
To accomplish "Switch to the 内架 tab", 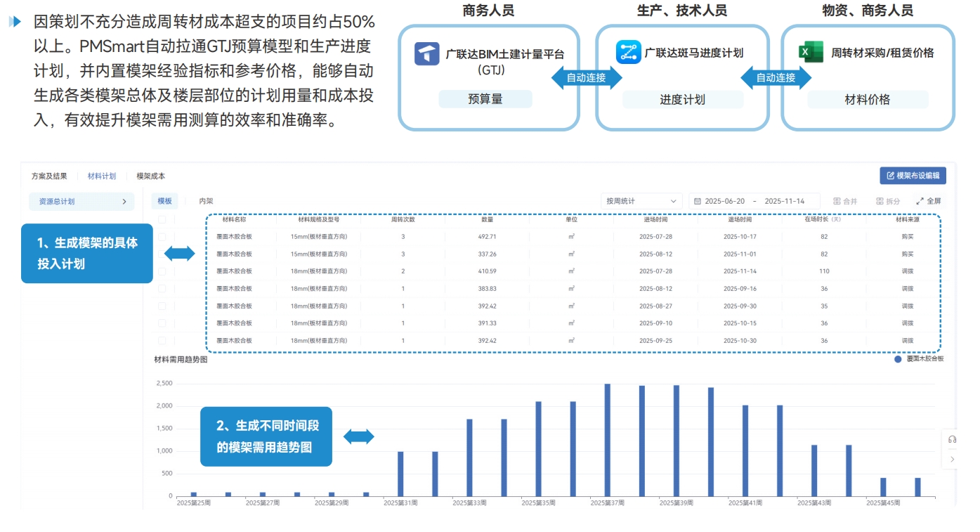I will tap(206, 201).
